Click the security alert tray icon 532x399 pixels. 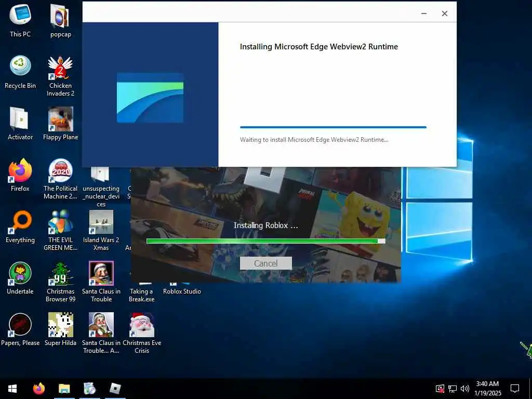(x=440, y=389)
